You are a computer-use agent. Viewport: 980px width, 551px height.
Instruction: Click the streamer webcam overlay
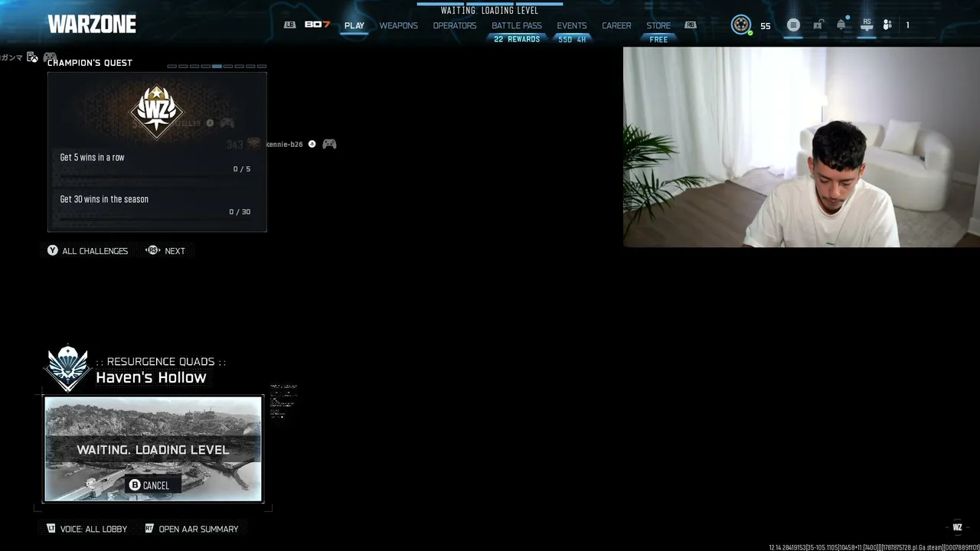(801, 147)
